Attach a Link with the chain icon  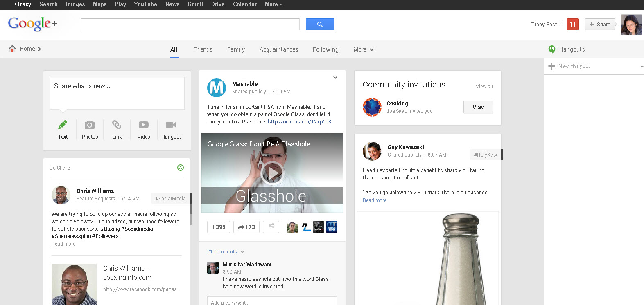[117, 125]
